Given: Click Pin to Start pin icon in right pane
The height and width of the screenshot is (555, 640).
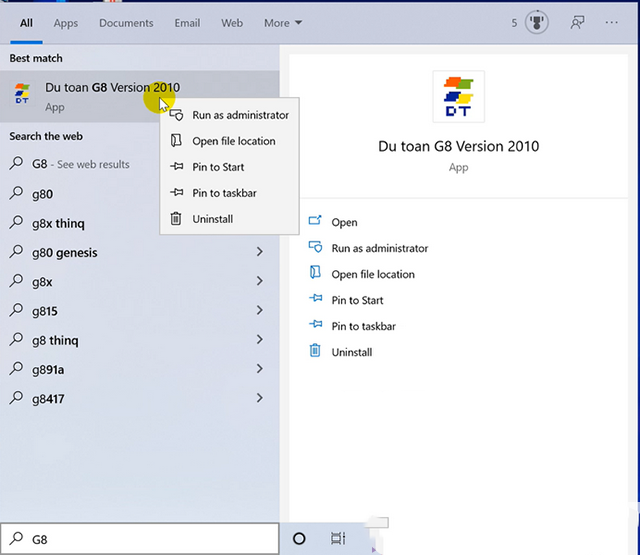Looking at the screenshot, I should 316,299.
